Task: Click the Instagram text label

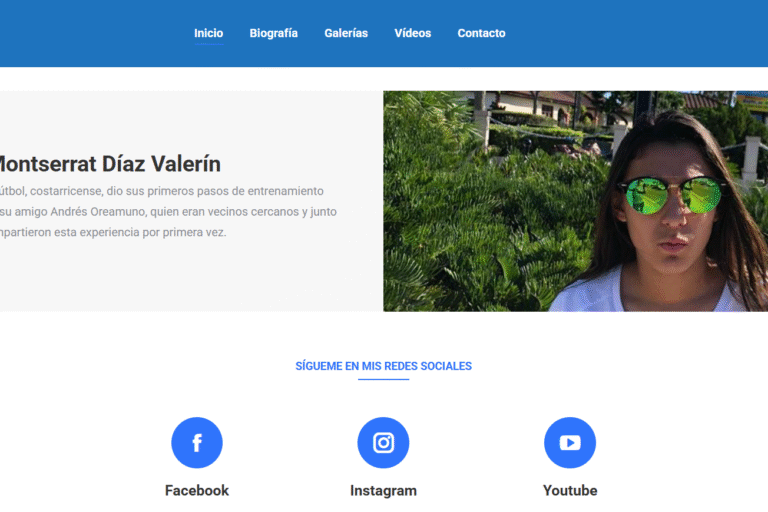Action: [384, 490]
